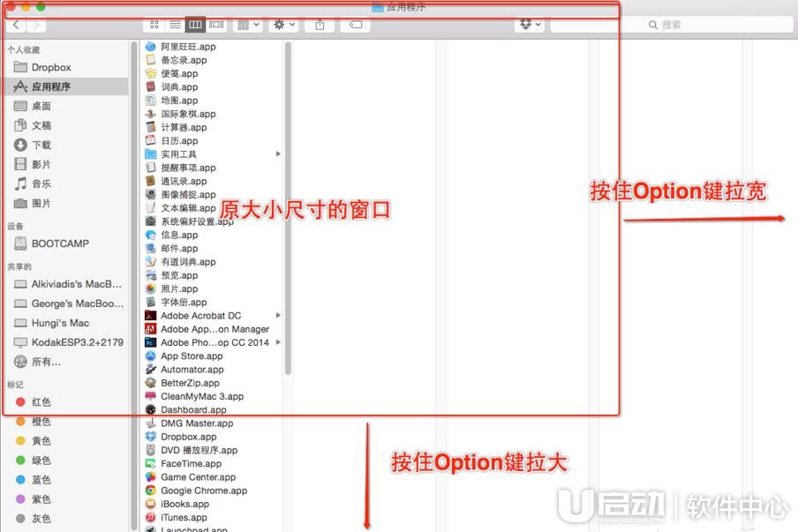The height and width of the screenshot is (532, 798).
Task: Expand Adobe Acrobat DC folder arrow
Action: coord(278,315)
